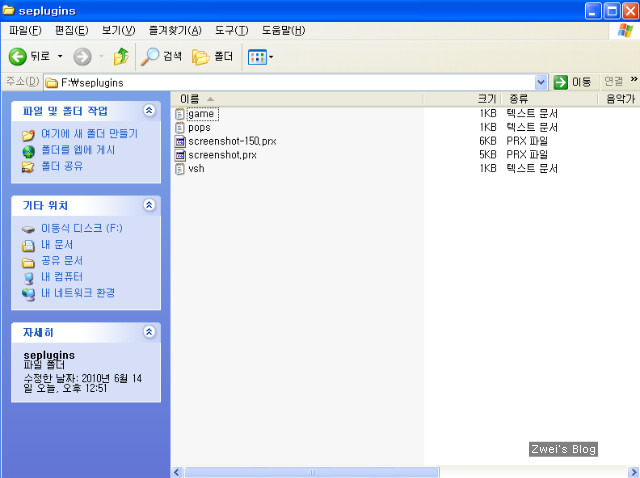Maximize the seplugins window
The width and height of the screenshot is (640, 478).
point(612,11)
